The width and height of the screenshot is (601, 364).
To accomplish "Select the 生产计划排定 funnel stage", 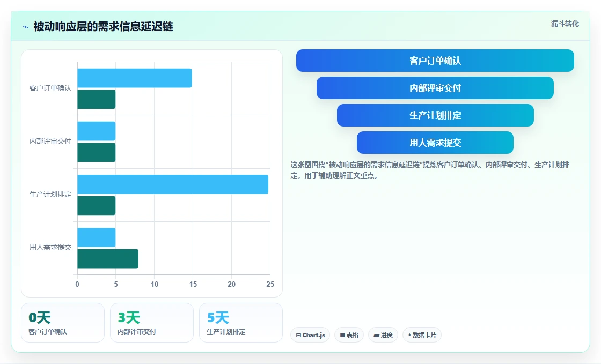I will pyautogui.click(x=435, y=115).
